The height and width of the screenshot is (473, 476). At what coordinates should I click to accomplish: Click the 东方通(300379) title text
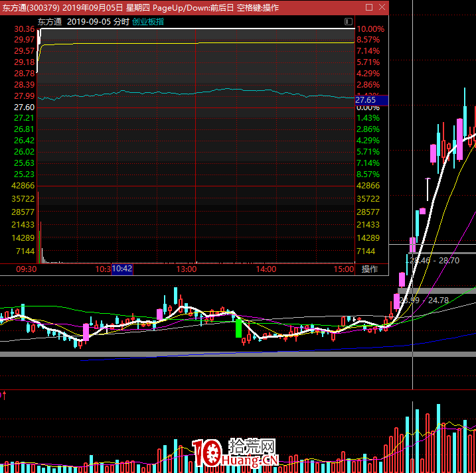(x=31, y=7)
